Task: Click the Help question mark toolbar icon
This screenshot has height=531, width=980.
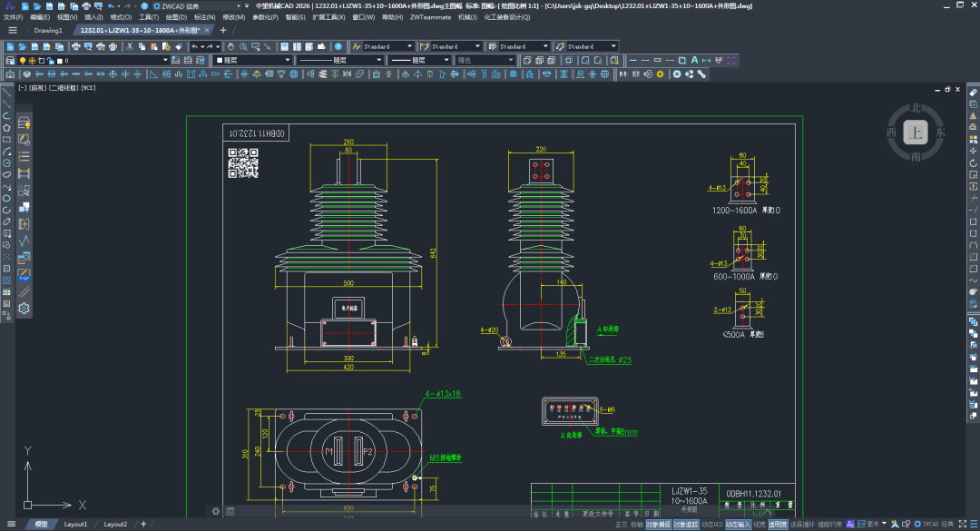Action: [338, 46]
